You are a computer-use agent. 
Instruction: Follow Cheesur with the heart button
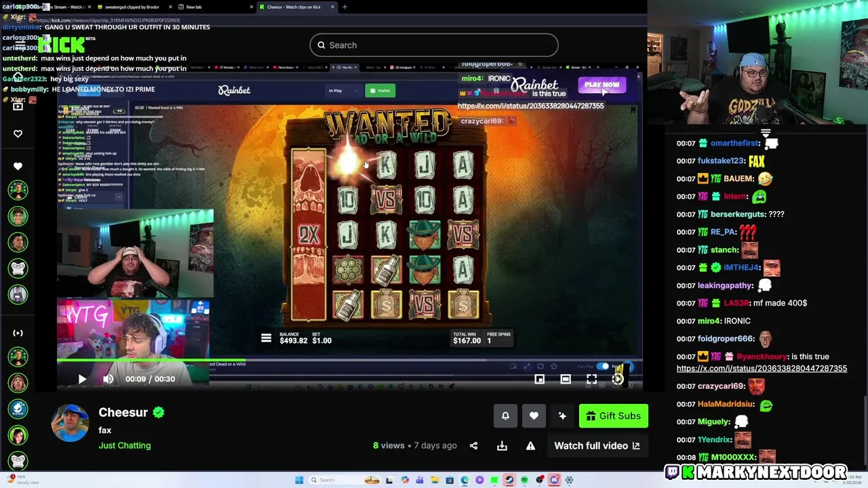tap(534, 416)
